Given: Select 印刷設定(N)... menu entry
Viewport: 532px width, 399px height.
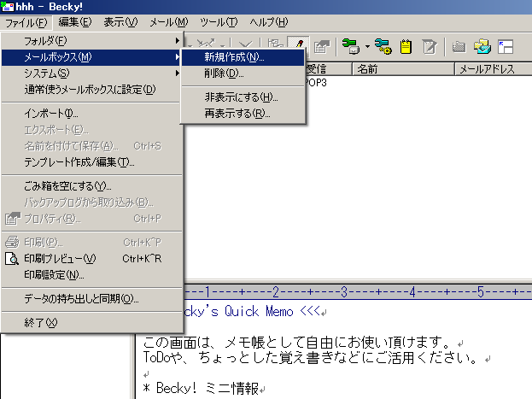Looking at the screenshot, I should [x=91, y=275].
